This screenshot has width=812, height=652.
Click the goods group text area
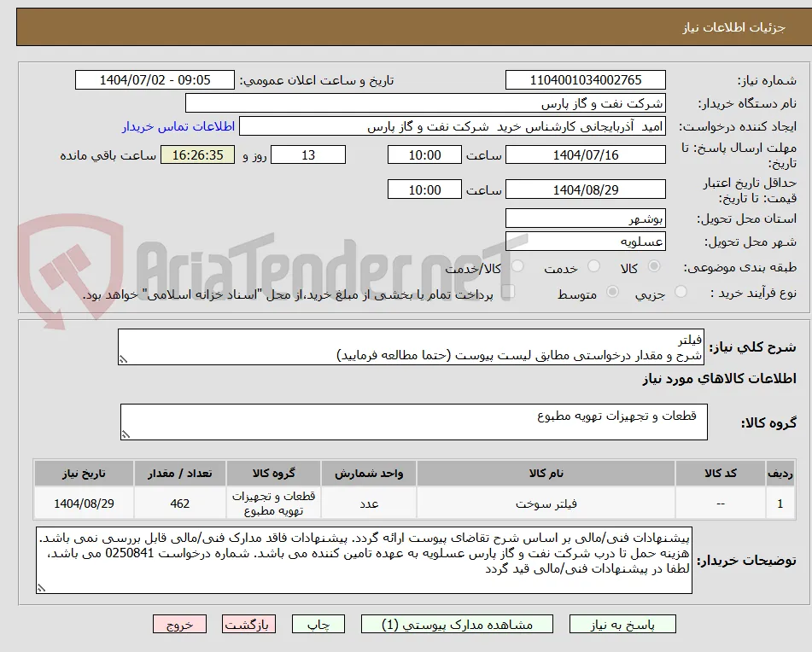tap(414, 422)
